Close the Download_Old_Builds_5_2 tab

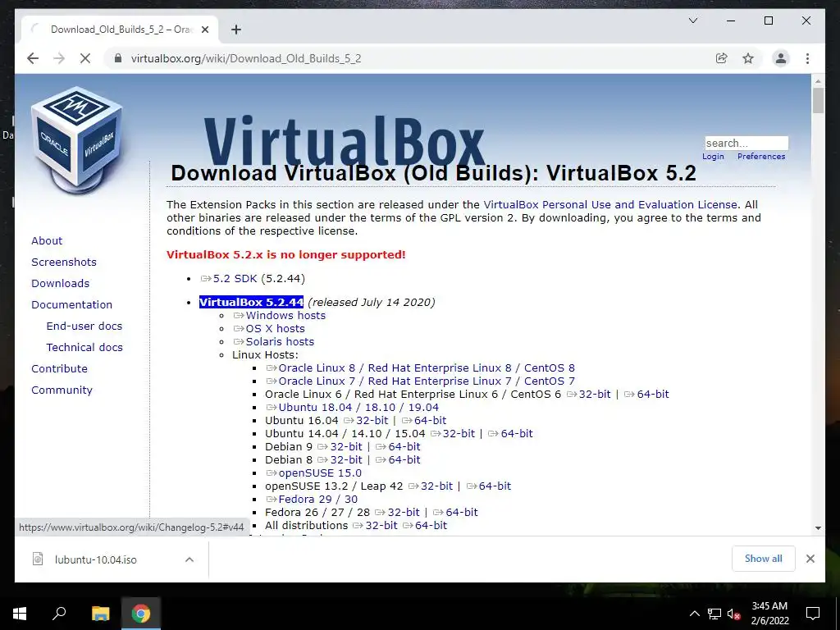204,30
